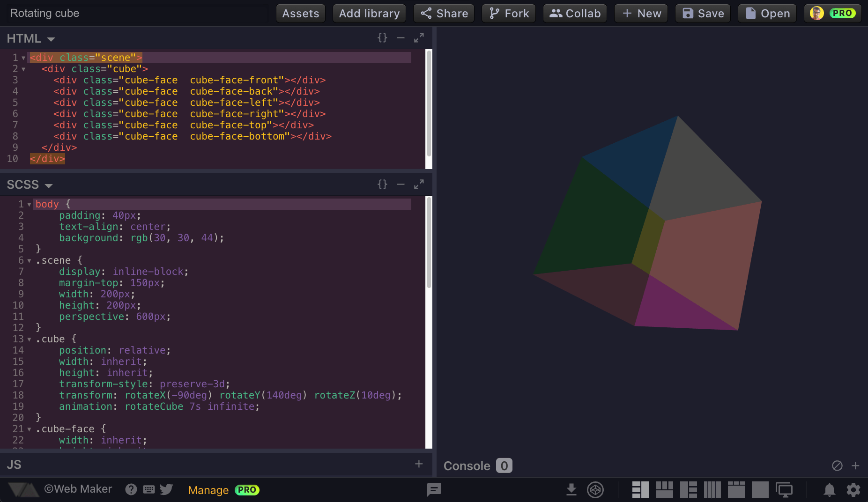Format HTML code using the braces icon
This screenshot has width=868, height=502.
[x=382, y=38]
